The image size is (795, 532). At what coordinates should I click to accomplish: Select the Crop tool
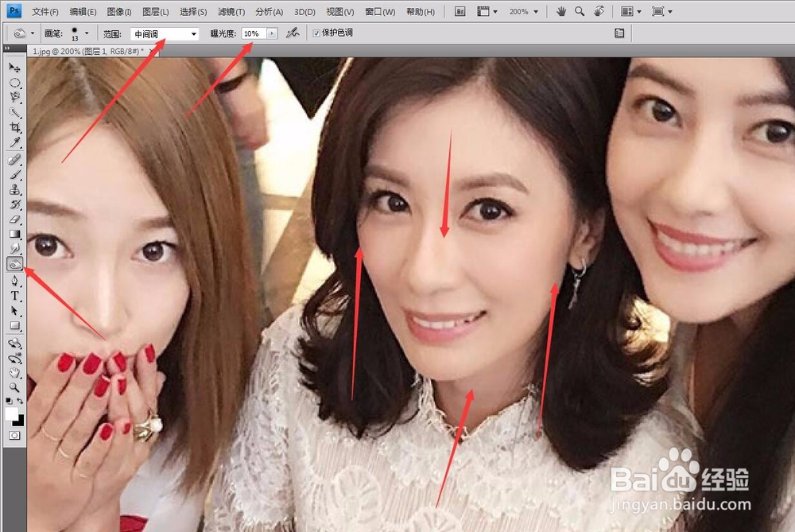tap(14, 125)
